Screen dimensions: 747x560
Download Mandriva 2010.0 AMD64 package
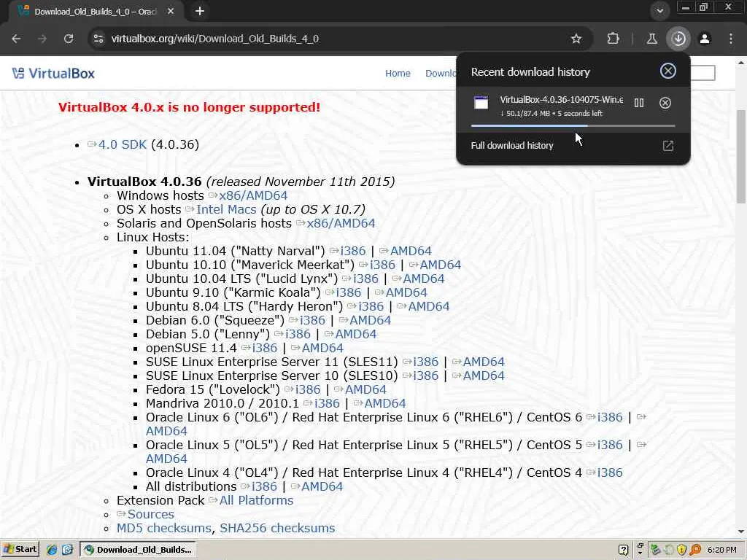(x=385, y=403)
